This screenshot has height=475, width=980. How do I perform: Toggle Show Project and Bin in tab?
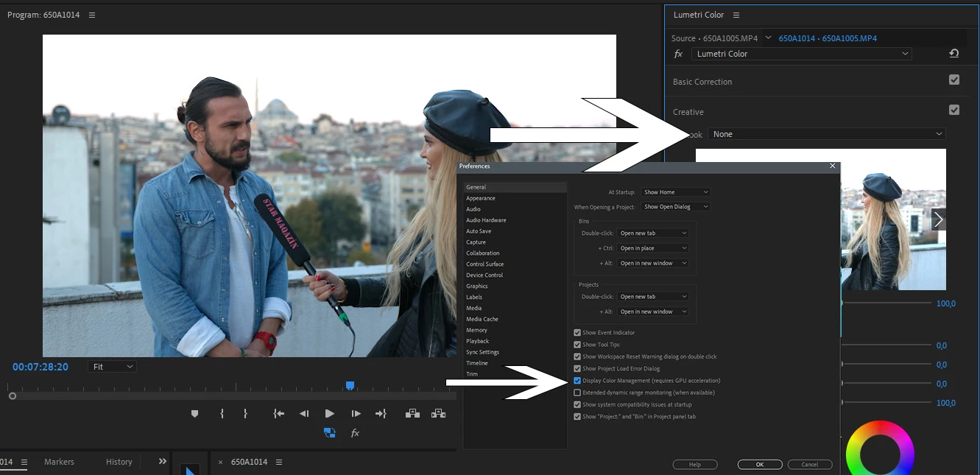point(577,416)
